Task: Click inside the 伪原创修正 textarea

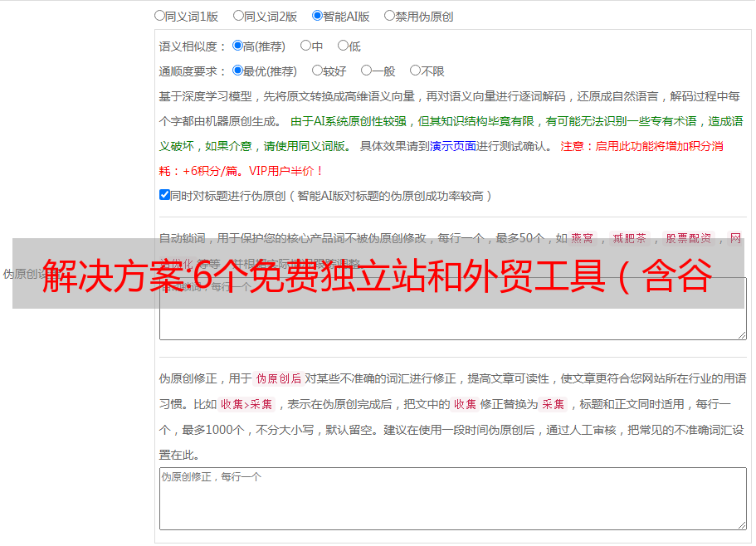Action: (453, 499)
